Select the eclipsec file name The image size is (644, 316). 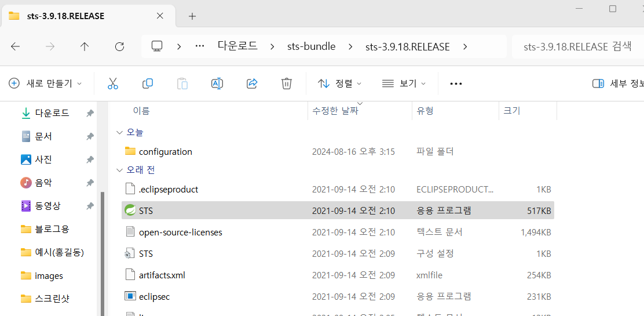tap(154, 296)
